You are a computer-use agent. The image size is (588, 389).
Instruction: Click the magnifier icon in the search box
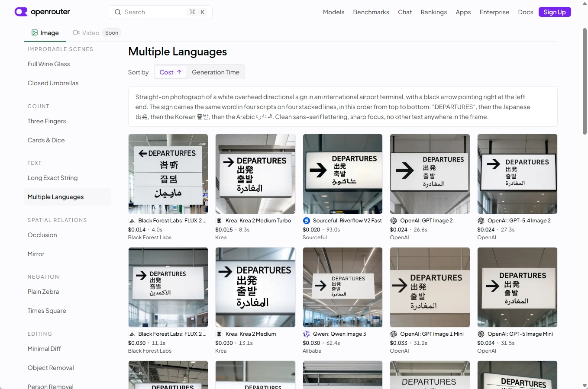pos(117,12)
